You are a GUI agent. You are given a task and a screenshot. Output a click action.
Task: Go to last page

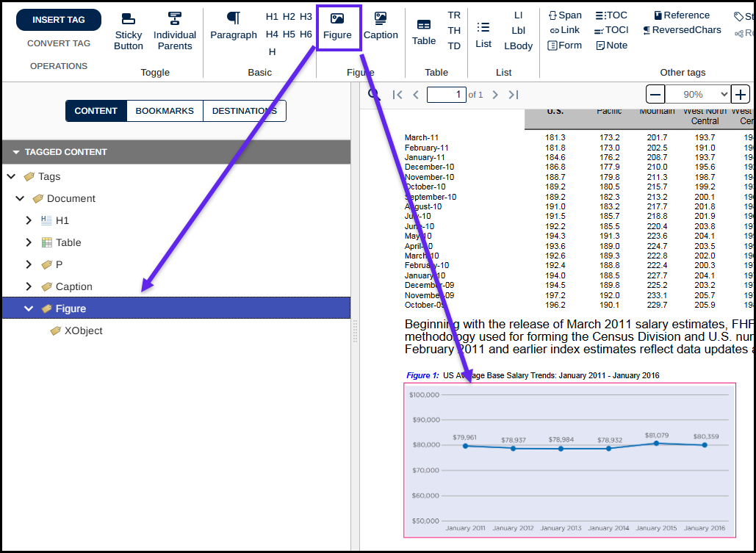[514, 95]
